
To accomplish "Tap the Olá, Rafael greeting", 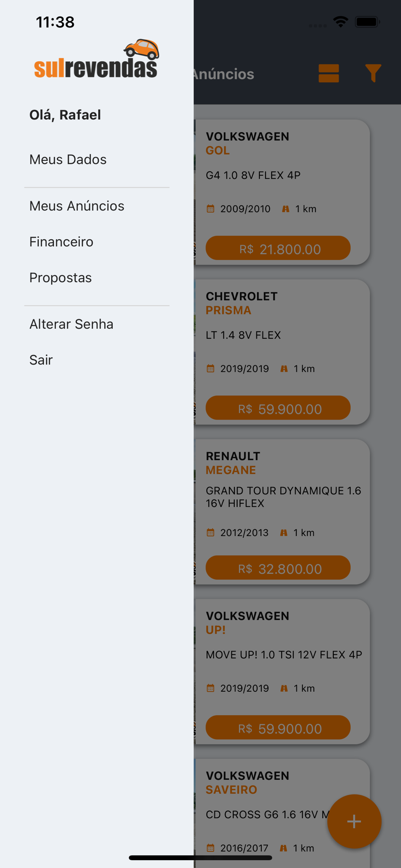I will click(65, 115).
